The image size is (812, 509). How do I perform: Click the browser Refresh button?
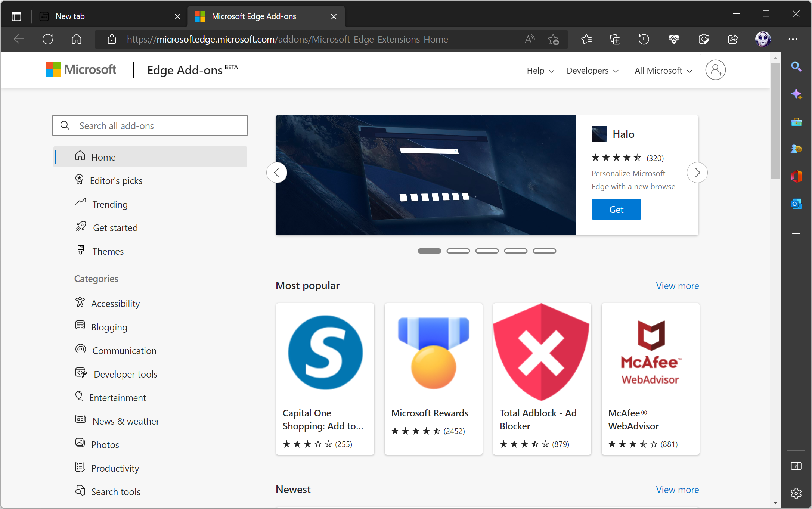(48, 39)
